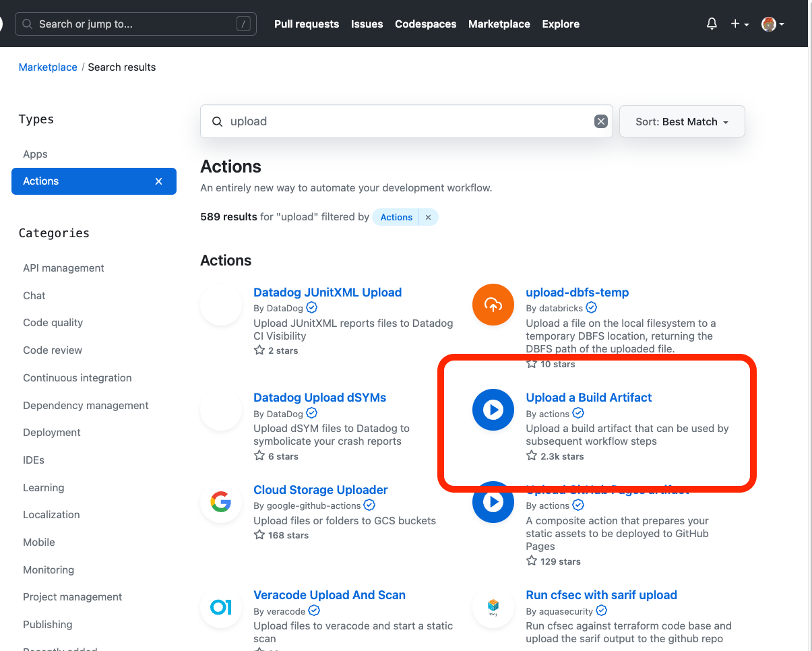Open Codespaces in top navigation
The width and height of the screenshot is (812, 651).
[426, 24]
